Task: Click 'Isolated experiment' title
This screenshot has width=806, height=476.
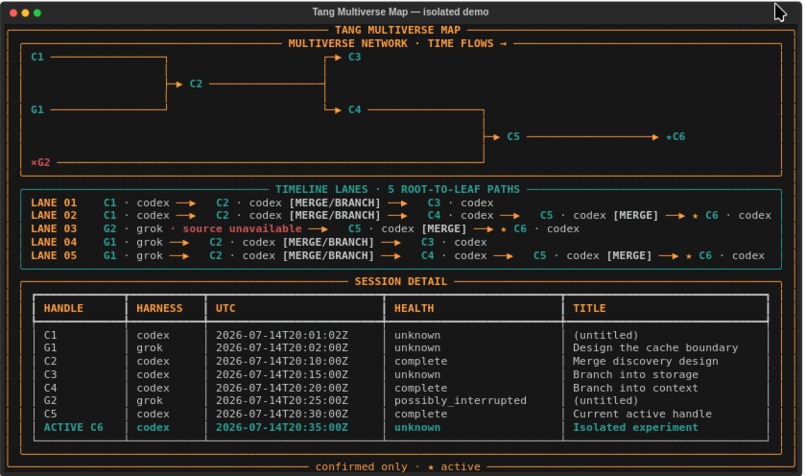Action: click(635, 428)
